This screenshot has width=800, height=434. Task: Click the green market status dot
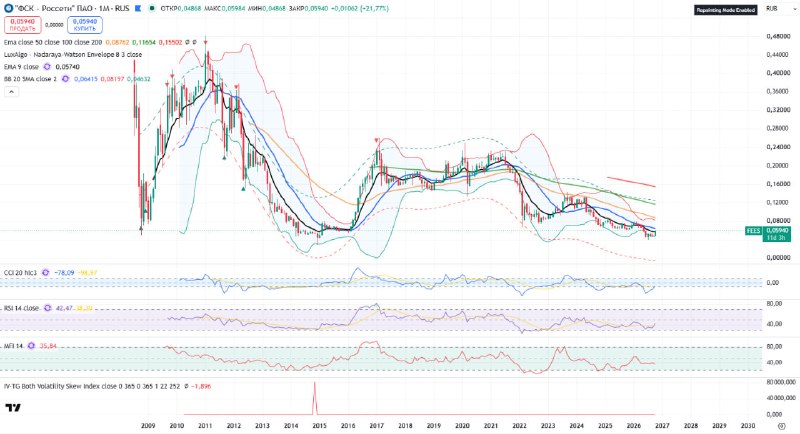152,9
